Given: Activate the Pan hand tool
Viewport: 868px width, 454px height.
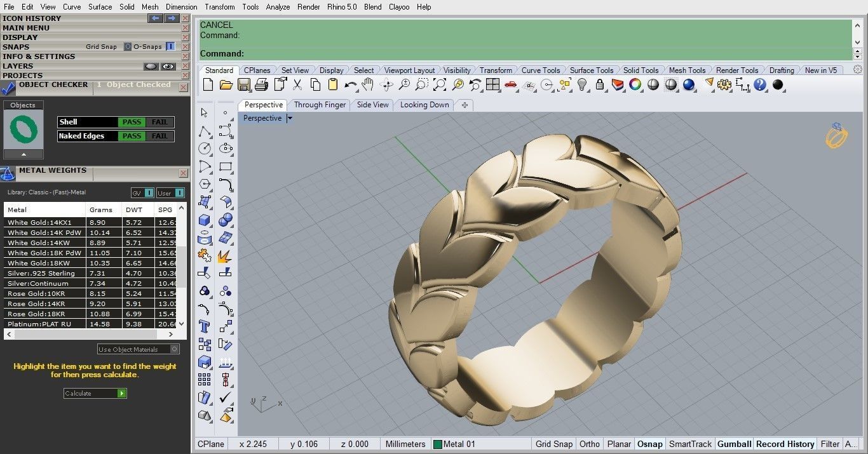Looking at the screenshot, I should point(367,84).
